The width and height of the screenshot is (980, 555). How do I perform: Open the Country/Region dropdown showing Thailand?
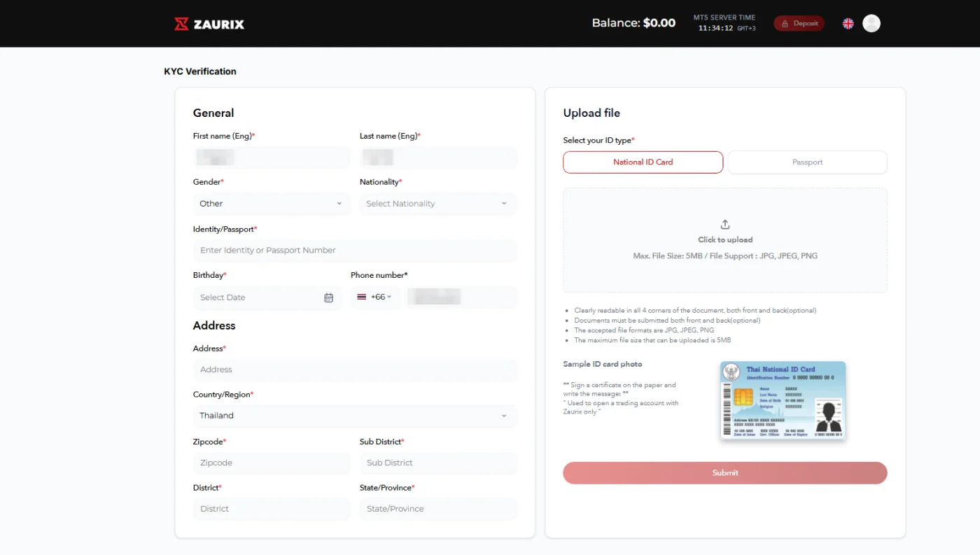coord(355,416)
